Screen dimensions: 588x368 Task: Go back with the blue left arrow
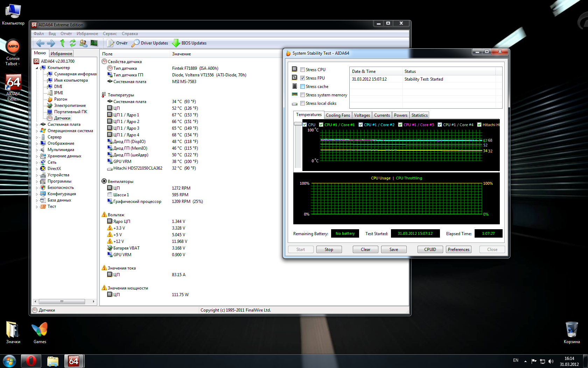tap(40, 43)
